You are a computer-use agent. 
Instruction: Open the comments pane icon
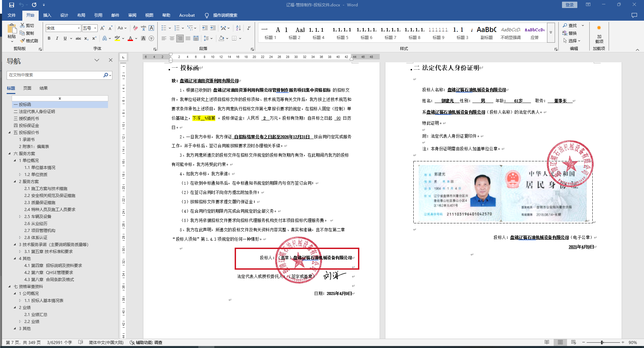pyautogui.click(x=634, y=15)
